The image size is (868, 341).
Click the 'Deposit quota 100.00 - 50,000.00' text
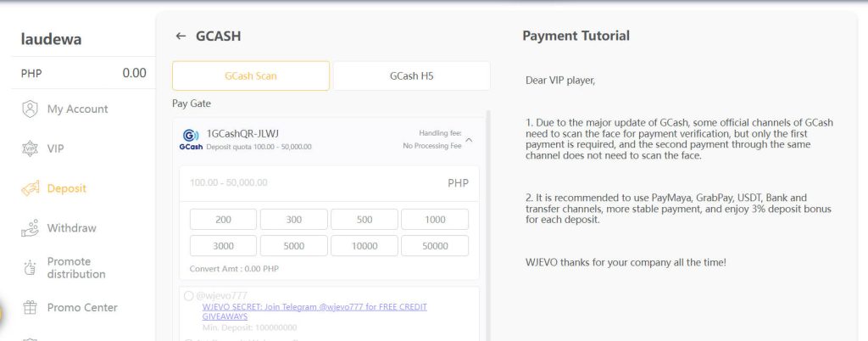pos(259,147)
